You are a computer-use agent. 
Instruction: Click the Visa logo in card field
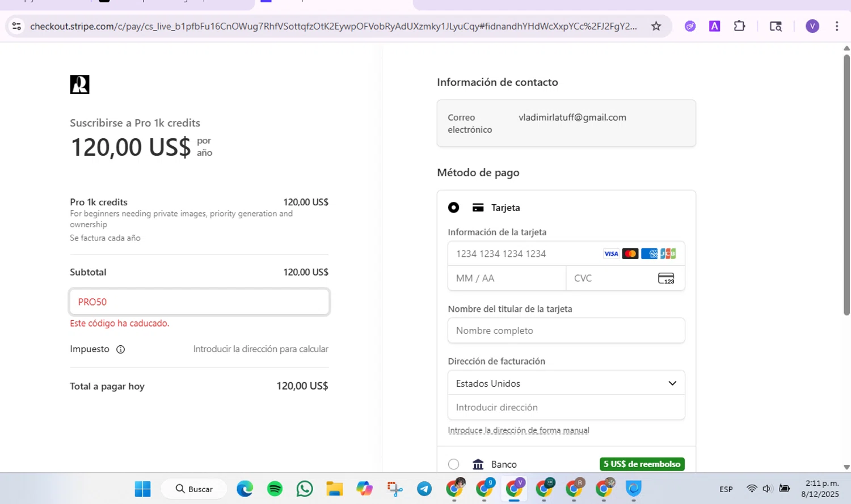pyautogui.click(x=611, y=253)
